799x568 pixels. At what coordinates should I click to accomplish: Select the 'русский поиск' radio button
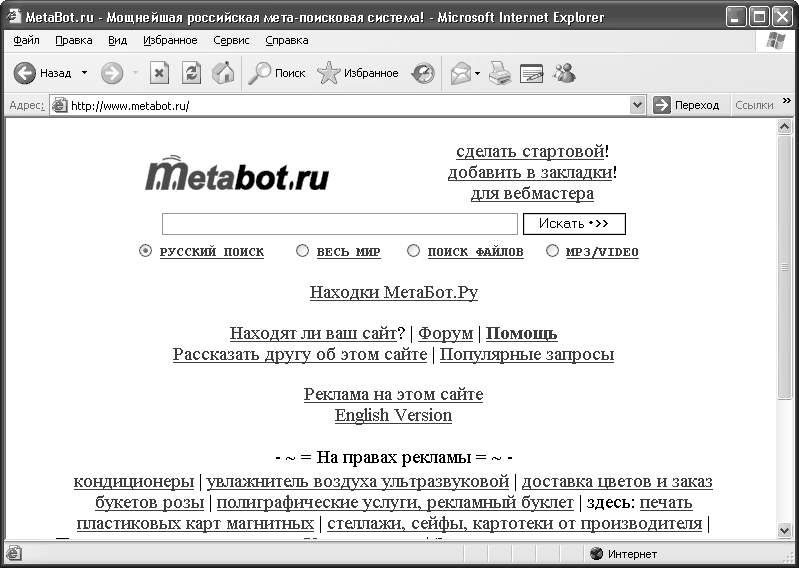pos(145,251)
